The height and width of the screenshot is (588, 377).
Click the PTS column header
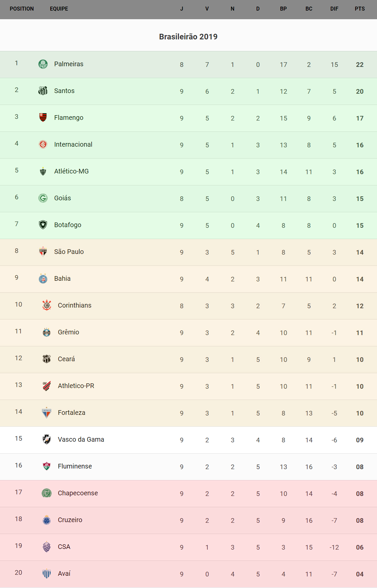point(360,9)
